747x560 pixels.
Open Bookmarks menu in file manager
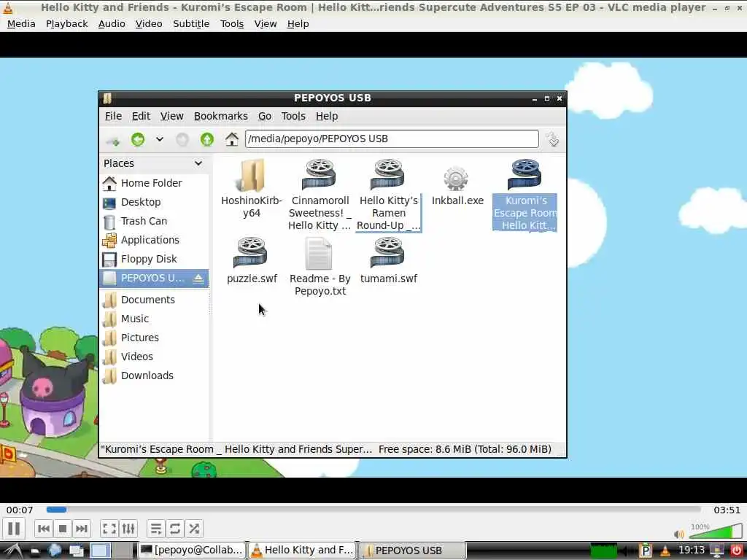click(220, 116)
